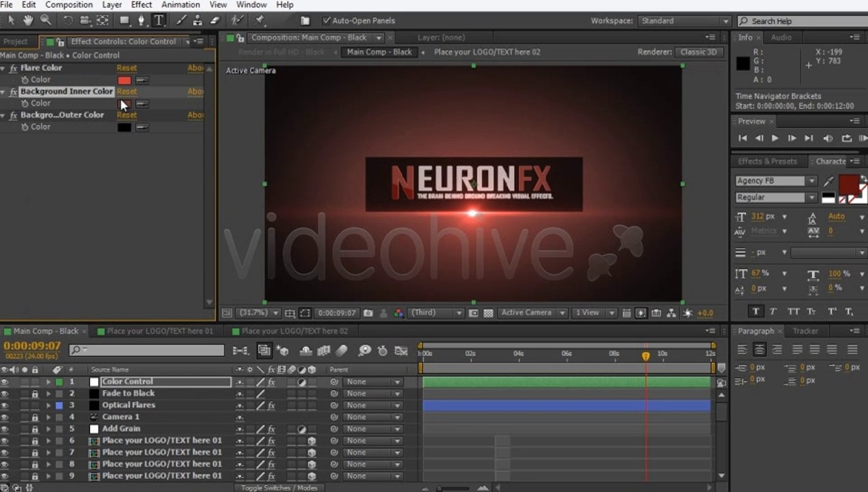Click Faux Bold T button
Viewport: 868px width, 492px height.
coord(756,311)
